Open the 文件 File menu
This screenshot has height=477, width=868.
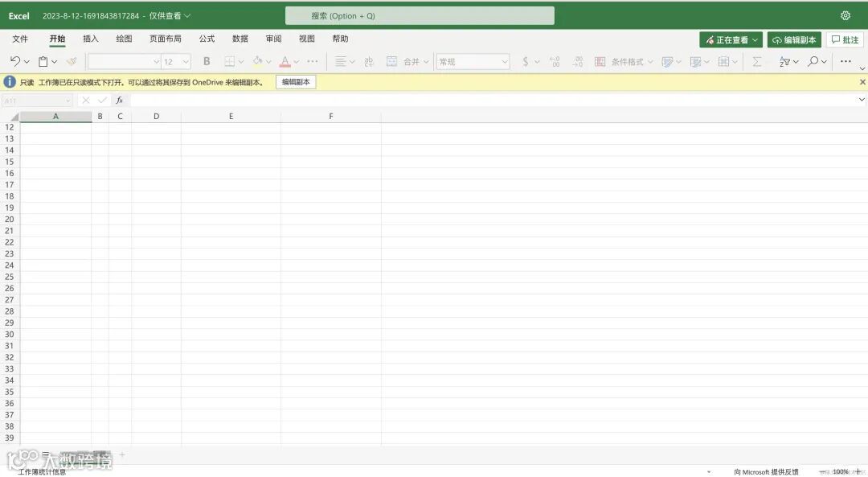click(x=20, y=39)
